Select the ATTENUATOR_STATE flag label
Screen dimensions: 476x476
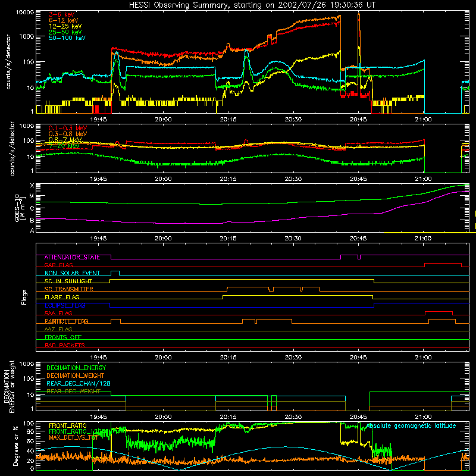pos(72,258)
